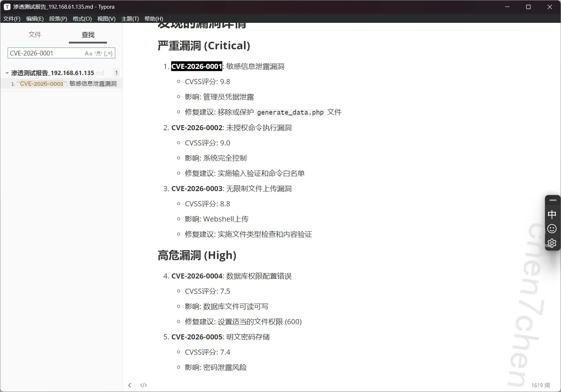
Task: Close the Typora window
Action: [x=550, y=7]
